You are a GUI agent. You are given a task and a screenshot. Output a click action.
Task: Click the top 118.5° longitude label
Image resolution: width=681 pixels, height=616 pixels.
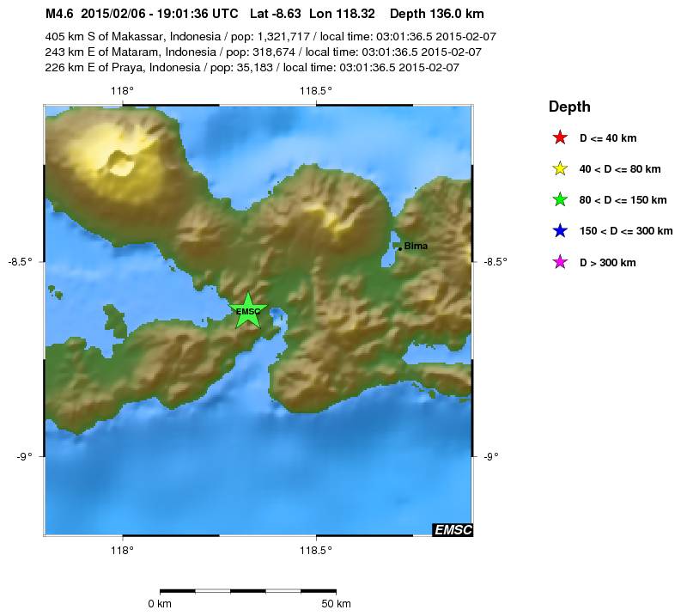[x=316, y=91]
